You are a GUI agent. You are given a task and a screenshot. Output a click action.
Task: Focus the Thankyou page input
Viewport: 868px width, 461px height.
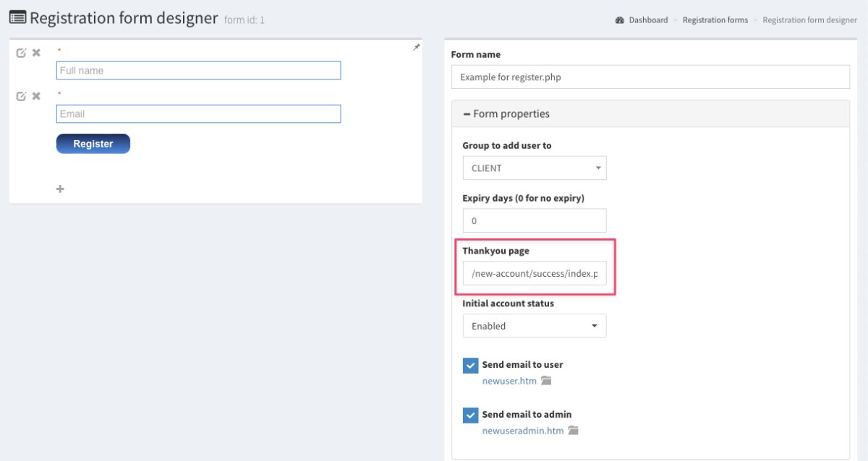click(534, 273)
